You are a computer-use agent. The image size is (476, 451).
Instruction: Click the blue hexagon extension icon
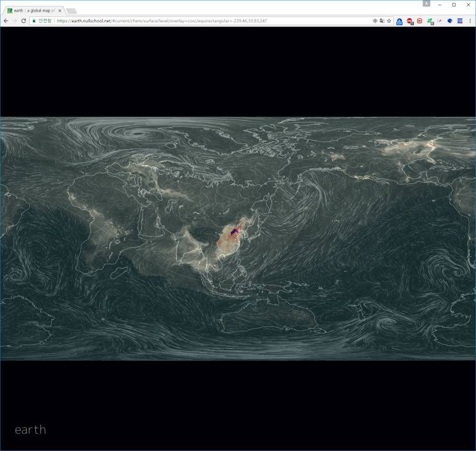(450, 21)
